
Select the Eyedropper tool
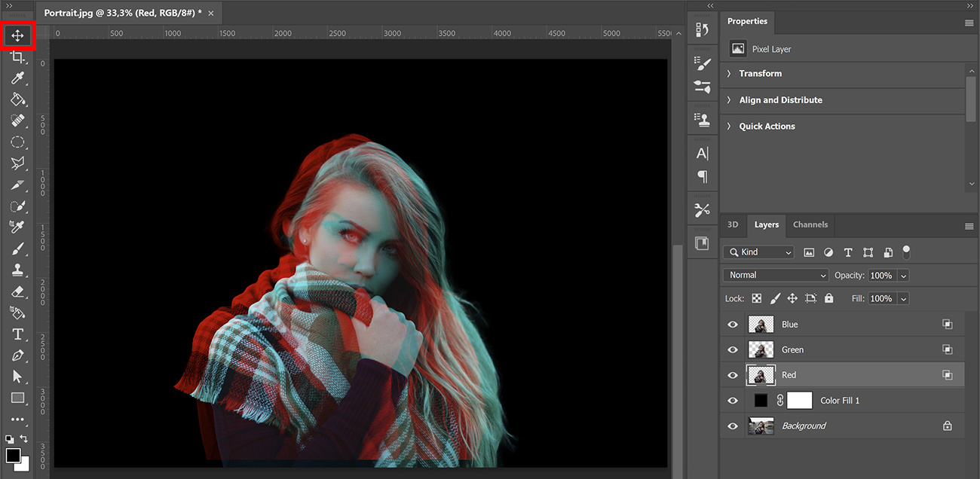coord(17,78)
